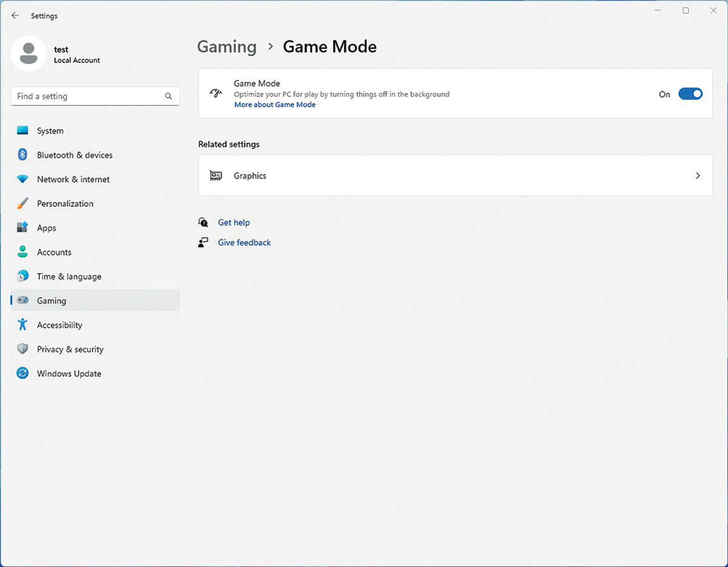The width and height of the screenshot is (728, 567).
Task: Click the 'On' status label
Action: 665,94
